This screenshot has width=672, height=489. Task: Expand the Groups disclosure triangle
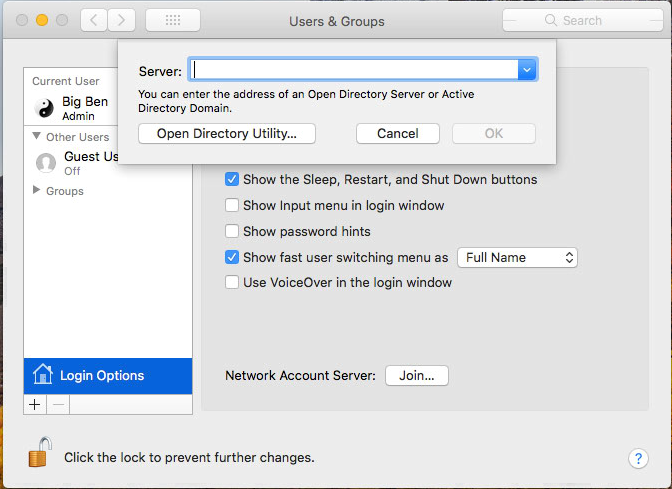(36, 190)
